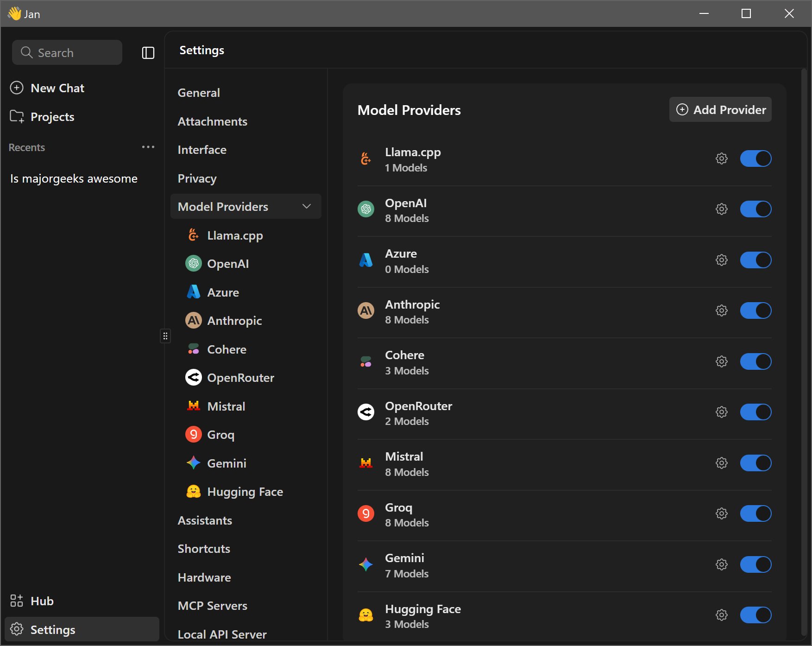The height and width of the screenshot is (646, 812).
Task: Click the Mistral provider gear icon
Action: tap(721, 463)
